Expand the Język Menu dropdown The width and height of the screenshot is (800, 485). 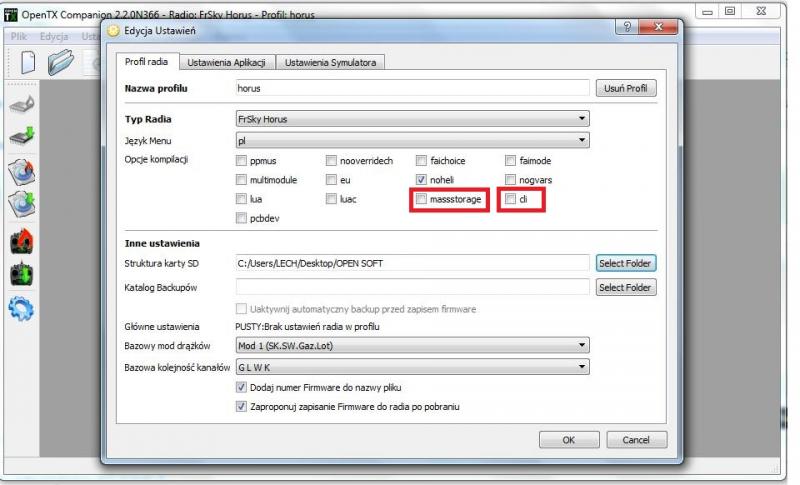click(411, 140)
